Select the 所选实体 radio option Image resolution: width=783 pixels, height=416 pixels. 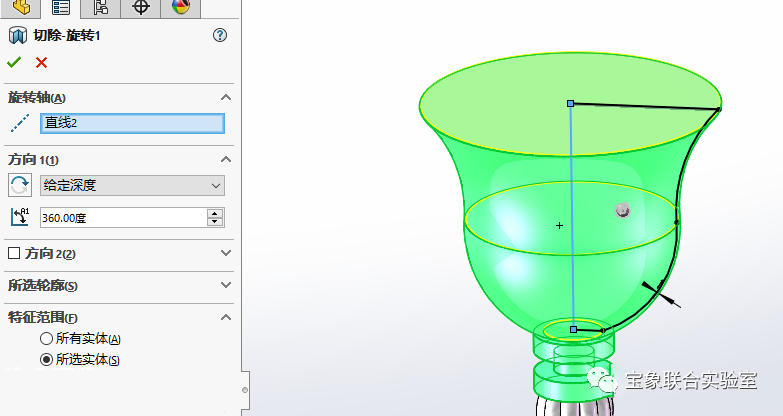pyautogui.click(x=46, y=360)
